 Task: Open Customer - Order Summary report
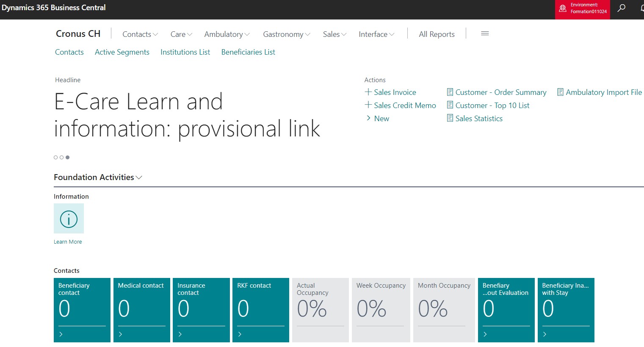point(501,92)
